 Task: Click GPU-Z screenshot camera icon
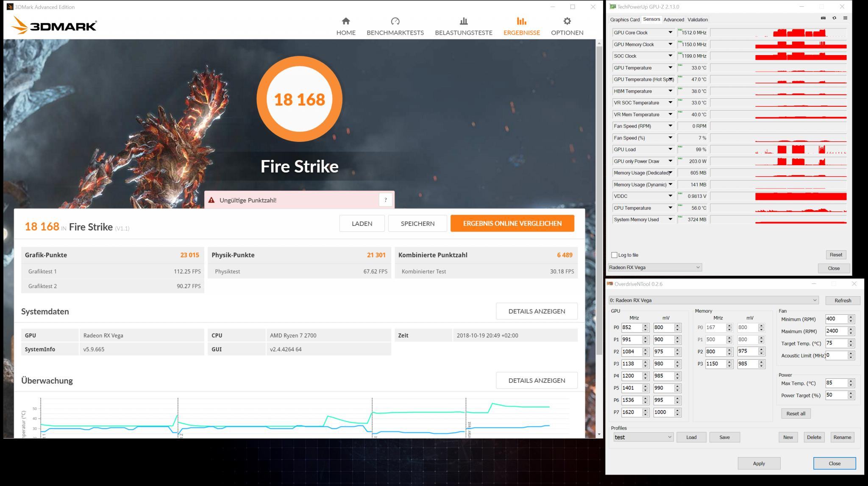click(x=823, y=18)
